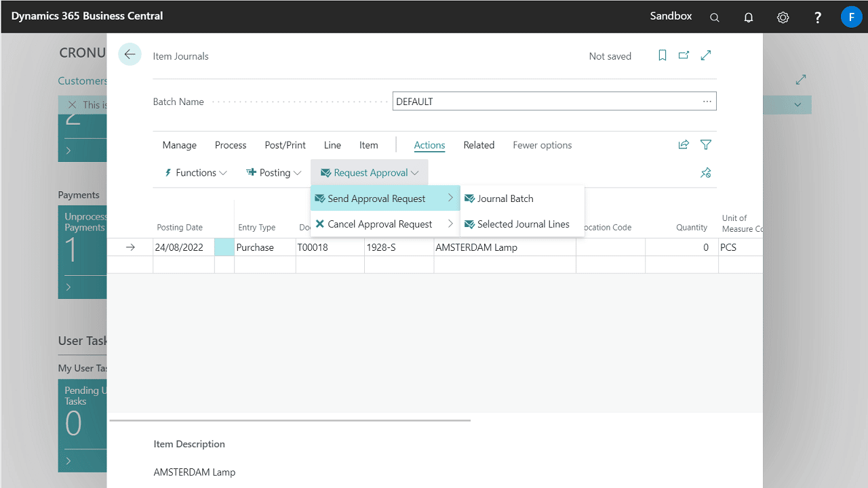Open the Item menu
868x488 pixels.
click(x=369, y=145)
